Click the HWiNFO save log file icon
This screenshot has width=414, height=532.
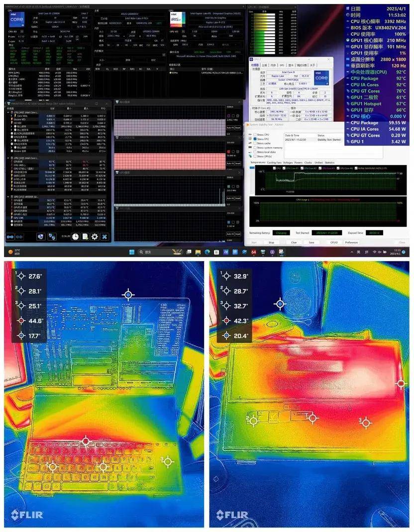tap(85, 237)
